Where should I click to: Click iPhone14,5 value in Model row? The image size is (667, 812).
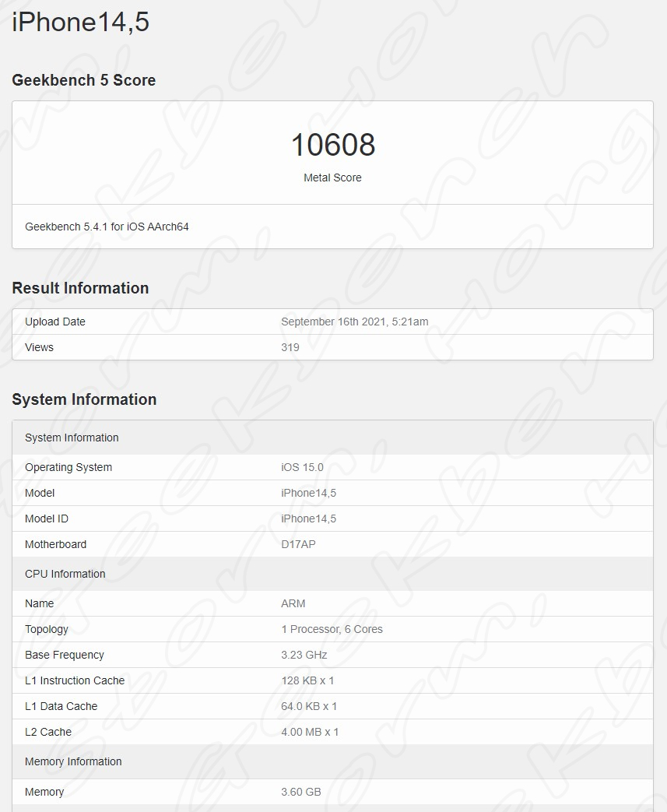pos(309,493)
